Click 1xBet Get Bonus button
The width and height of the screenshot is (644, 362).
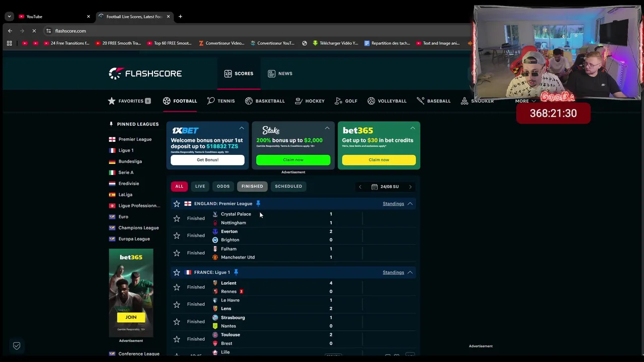207,160
